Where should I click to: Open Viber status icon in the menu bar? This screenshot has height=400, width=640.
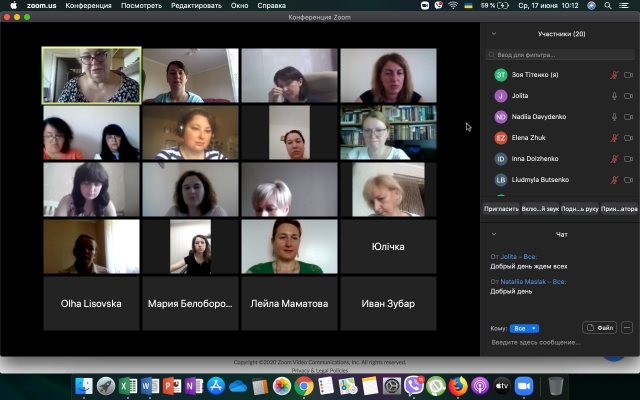(438, 6)
